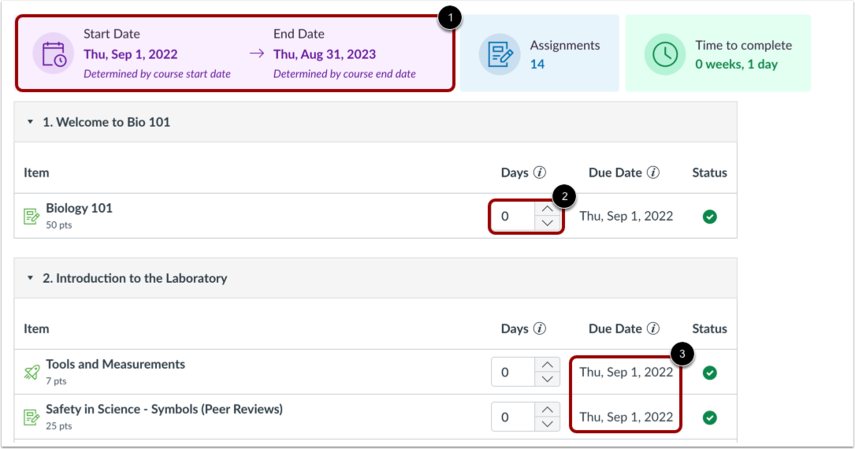The height and width of the screenshot is (449, 855).
Task: Click the rocket quiz icon for Tools and Measurements
Action: 31,372
